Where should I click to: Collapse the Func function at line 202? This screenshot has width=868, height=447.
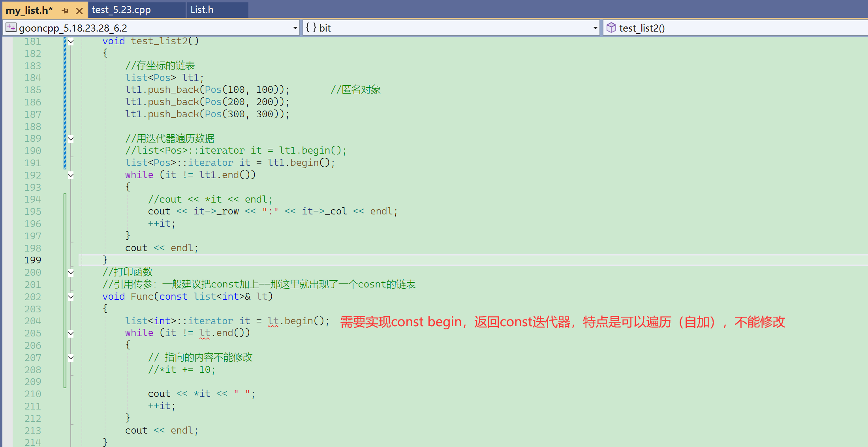tap(71, 297)
